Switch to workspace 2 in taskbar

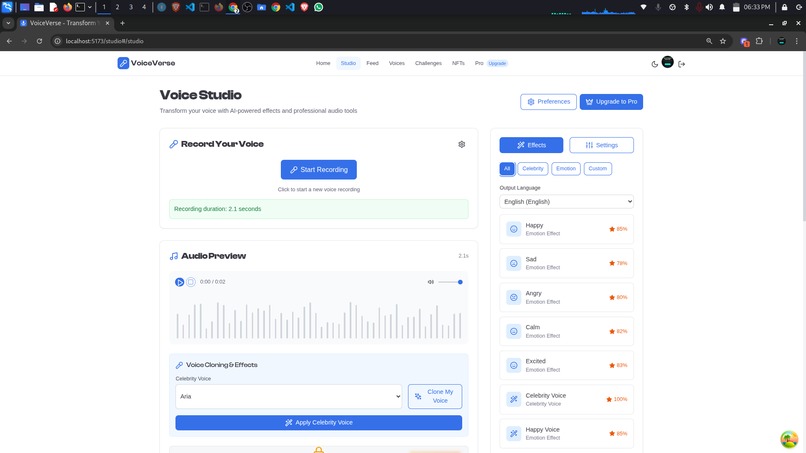point(117,7)
